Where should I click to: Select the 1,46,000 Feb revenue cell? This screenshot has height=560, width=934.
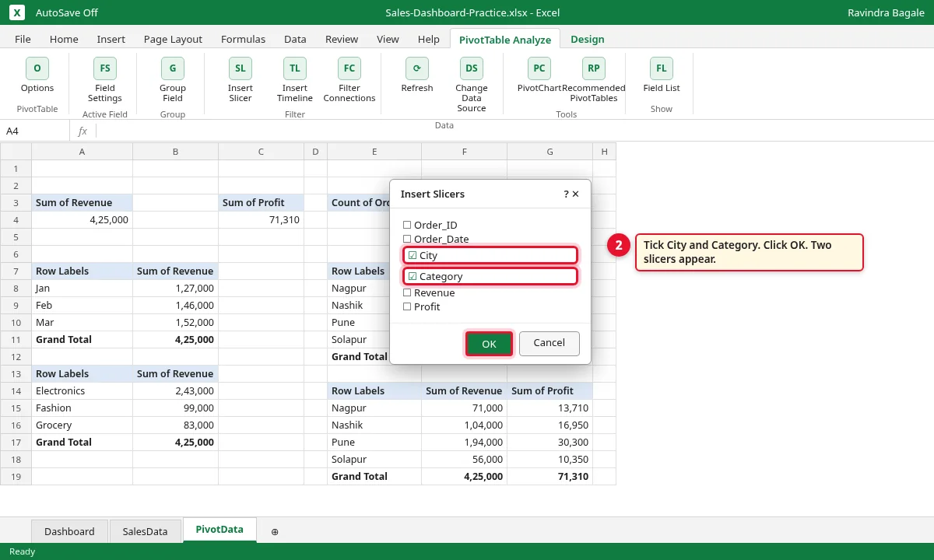click(x=176, y=305)
